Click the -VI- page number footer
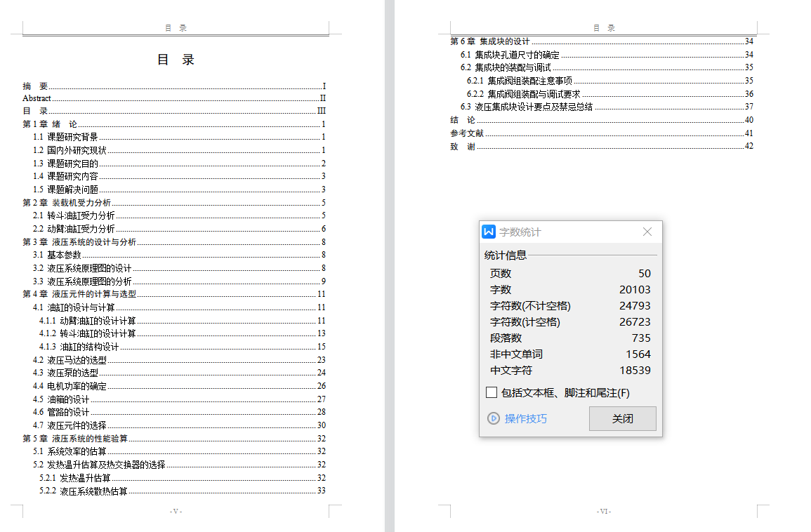 [x=604, y=511]
